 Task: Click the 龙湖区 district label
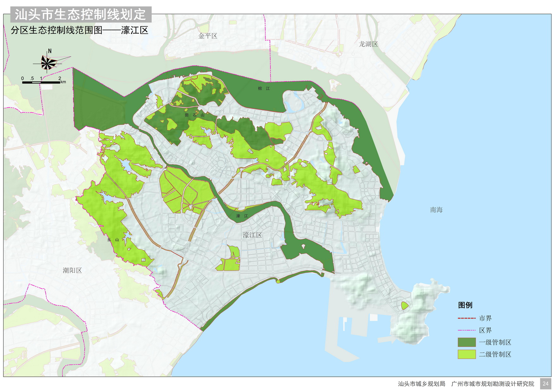[368, 44]
